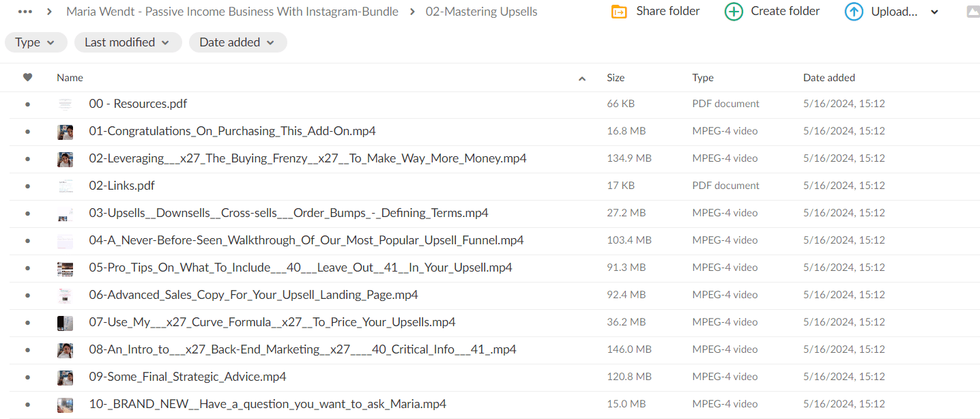The image size is (980, 419).
Task: Open 04-A_Never-Before-Seen_Walkthrough upsell funnel file
Action: click(x=306, y=240)
